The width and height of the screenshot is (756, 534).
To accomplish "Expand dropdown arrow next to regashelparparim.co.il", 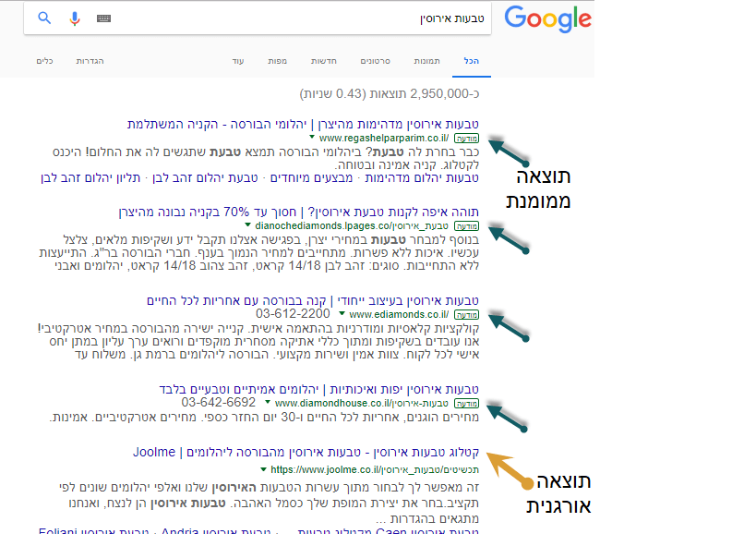I will click(x=312, y=137).
